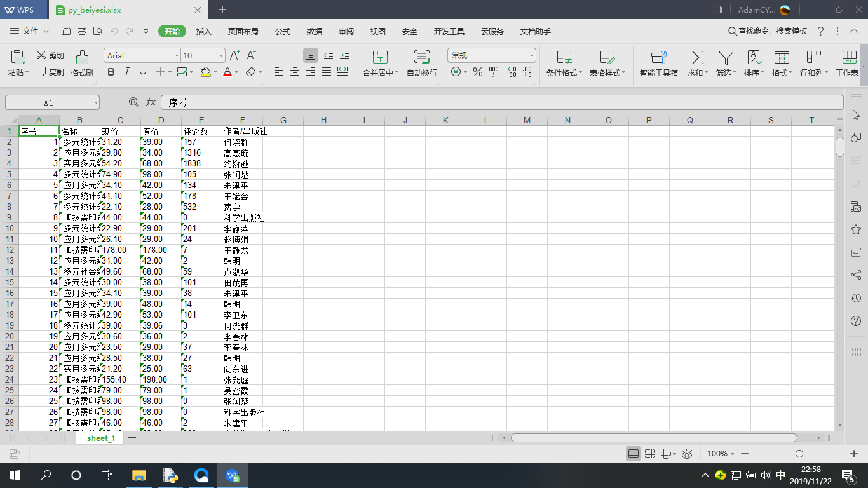Increase font size with A+ icon
Image resolution: width=868 pixels, height=488 pixels.
tap(235, 56)
